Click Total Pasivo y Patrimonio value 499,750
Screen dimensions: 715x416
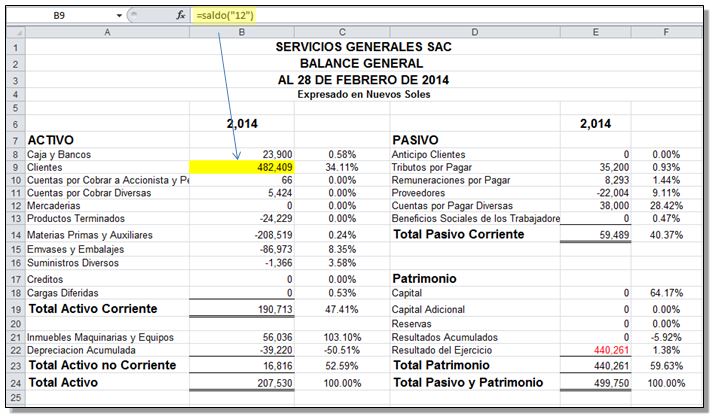[x=611, y=383]
